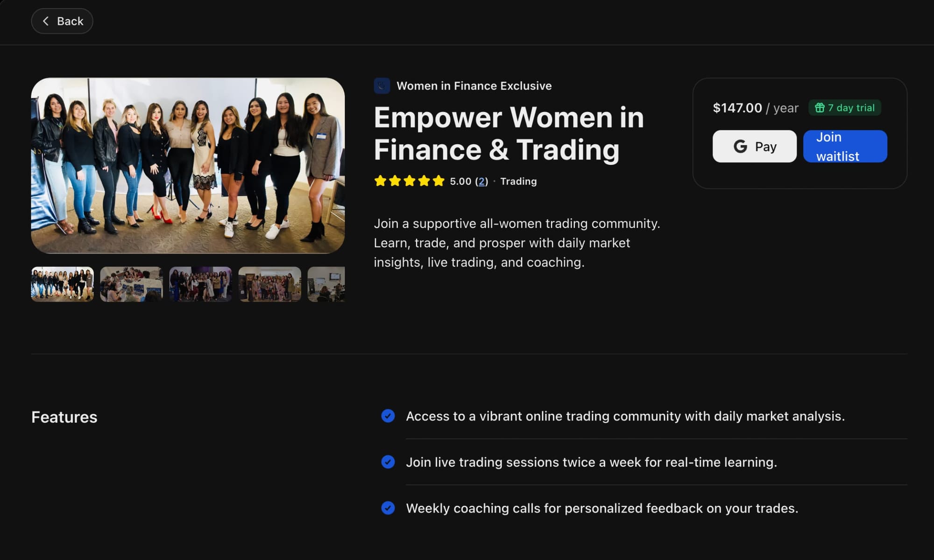934x560 pixels.
Task: Click the gift icon in 7 day trial badge
Action: pos(819,108)
